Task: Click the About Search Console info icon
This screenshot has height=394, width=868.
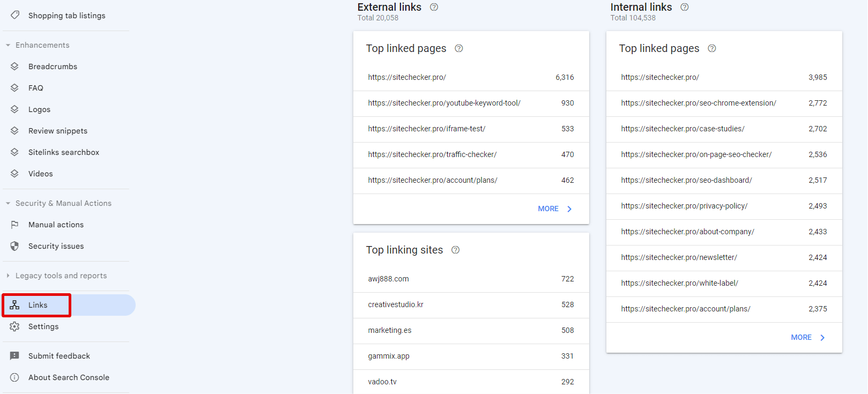Action: tap(14, 377)
